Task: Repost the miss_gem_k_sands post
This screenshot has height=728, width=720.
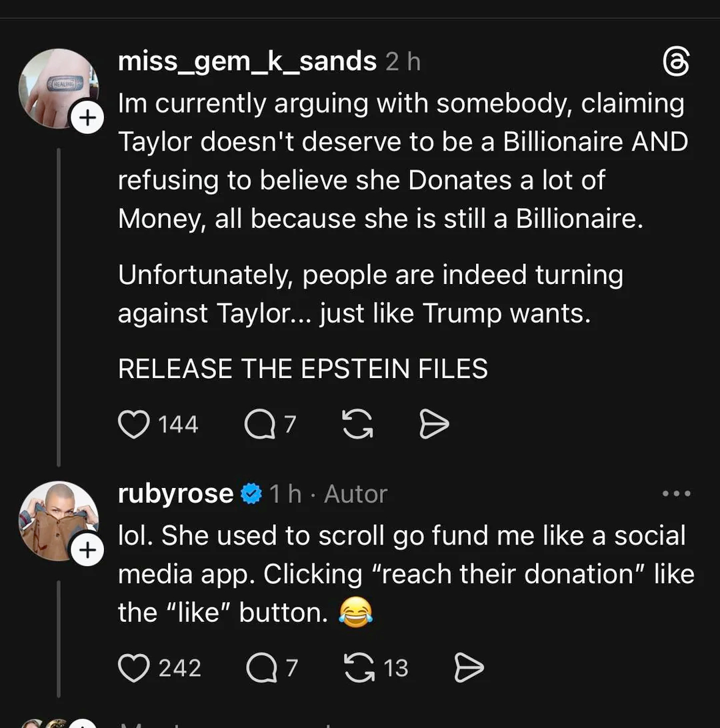Action: [357, 424]
